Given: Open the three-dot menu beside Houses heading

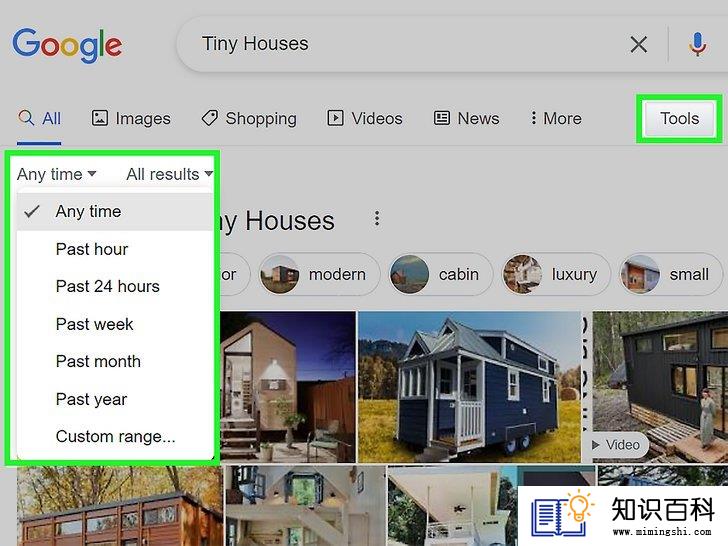Looking at the screenshot, I should click(377, 219).
